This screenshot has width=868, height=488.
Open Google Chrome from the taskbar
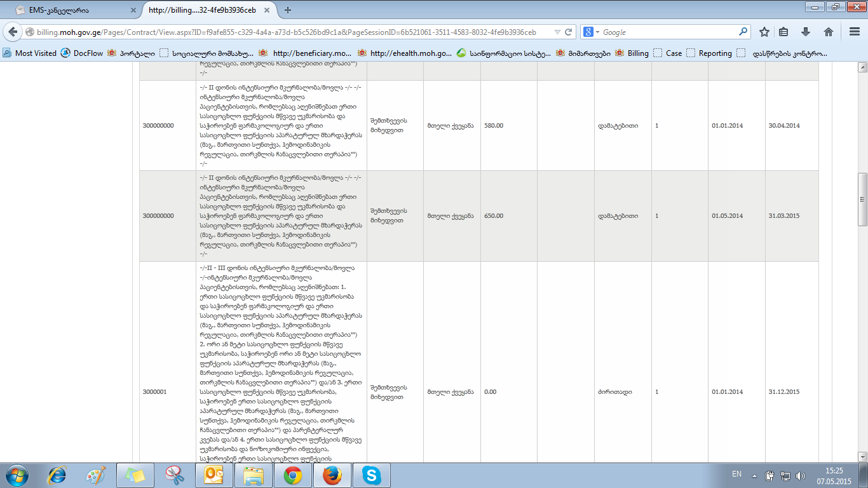(x=292, y=475)
